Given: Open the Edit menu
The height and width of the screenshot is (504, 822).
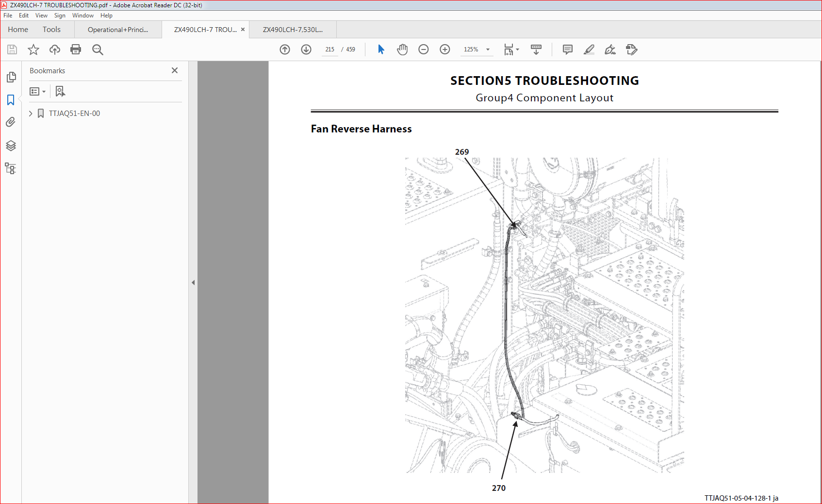Looking at the screenshot, I should [x=24, y=16].
